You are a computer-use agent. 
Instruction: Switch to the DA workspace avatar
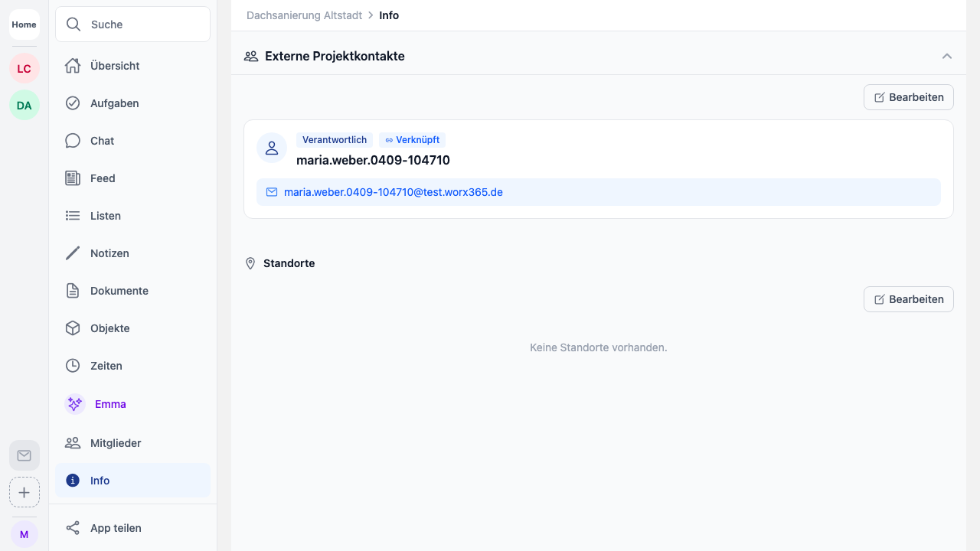pyautogui.click(x=24, y=106)
